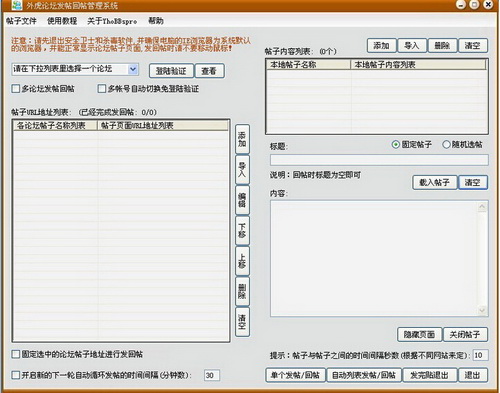The image size is (500, 393).
Task: Open the 帮助 menu
Action: coord(156,21)
